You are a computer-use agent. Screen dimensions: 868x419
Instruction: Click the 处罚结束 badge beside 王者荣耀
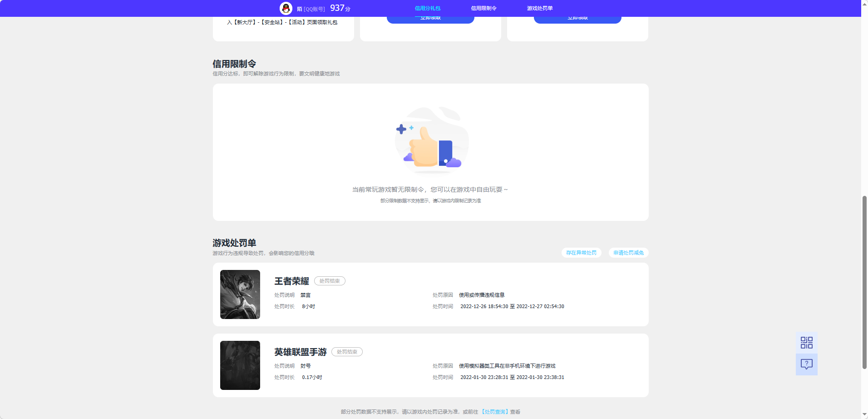[x=330, y=281]
